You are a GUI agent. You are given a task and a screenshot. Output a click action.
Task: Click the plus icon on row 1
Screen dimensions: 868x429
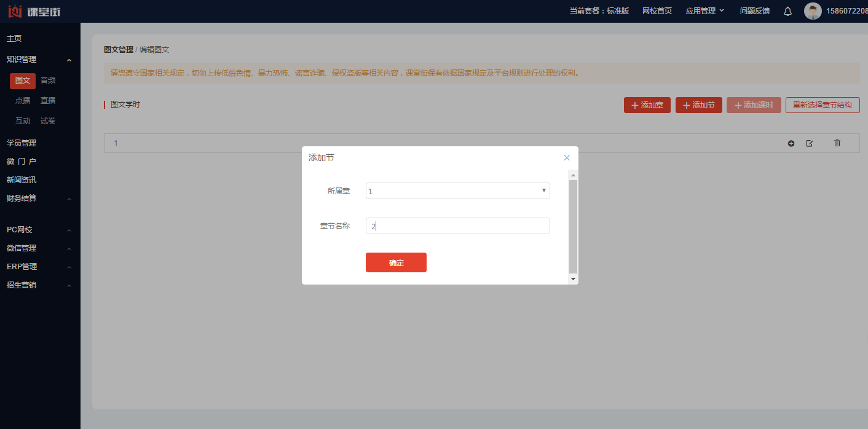tap(791, 143)
